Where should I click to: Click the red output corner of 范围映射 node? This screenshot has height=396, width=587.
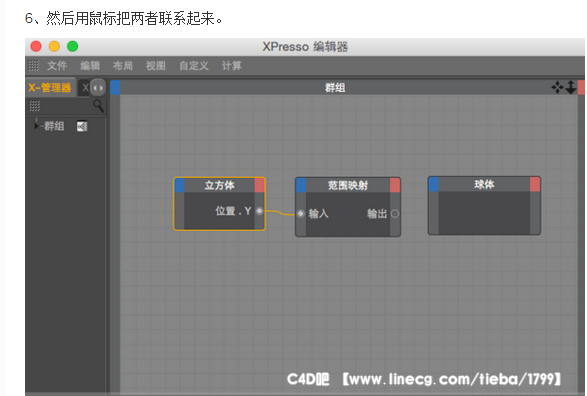[395, 185]
